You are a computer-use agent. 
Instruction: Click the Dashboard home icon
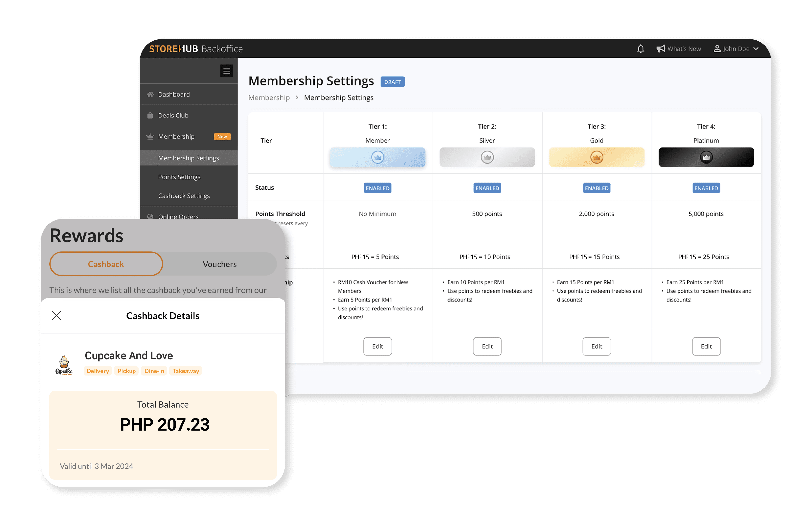150,94
